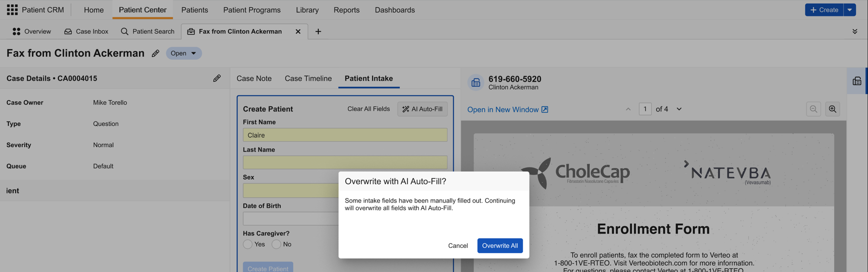
Task: Open the Create button dropdown arrow
Action: (x=850, y=10)
